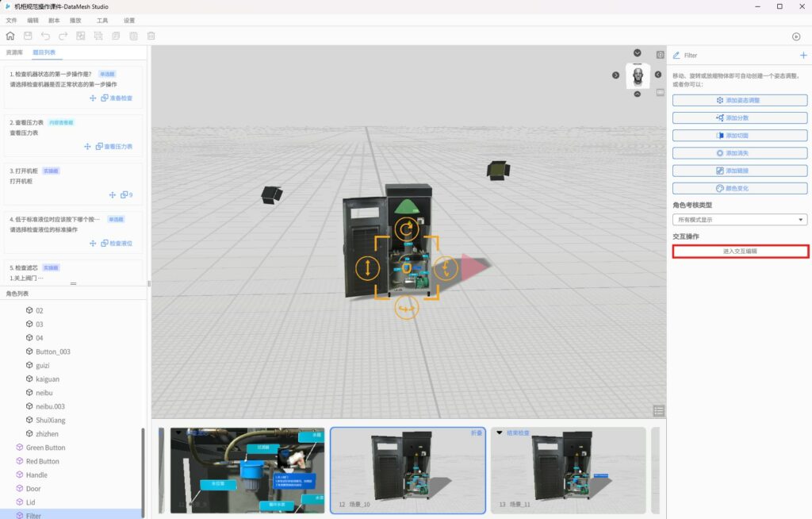Collapse scene group with 折叠 on scene 12
This screenshot has height=519, width=812.
point(477,433)
